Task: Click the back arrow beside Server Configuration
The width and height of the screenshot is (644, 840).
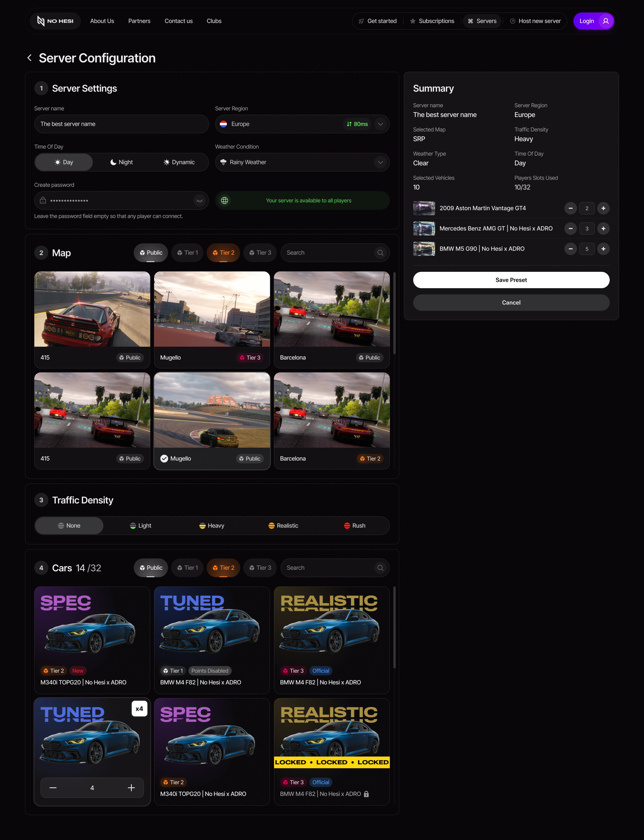Action: 30,58
